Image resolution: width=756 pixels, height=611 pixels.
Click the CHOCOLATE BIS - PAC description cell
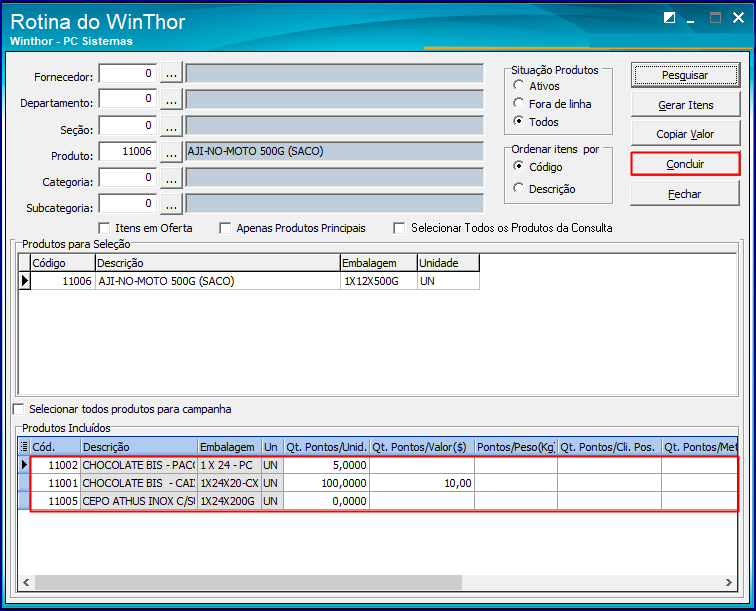pyautogui.click(x=139, y=465)
